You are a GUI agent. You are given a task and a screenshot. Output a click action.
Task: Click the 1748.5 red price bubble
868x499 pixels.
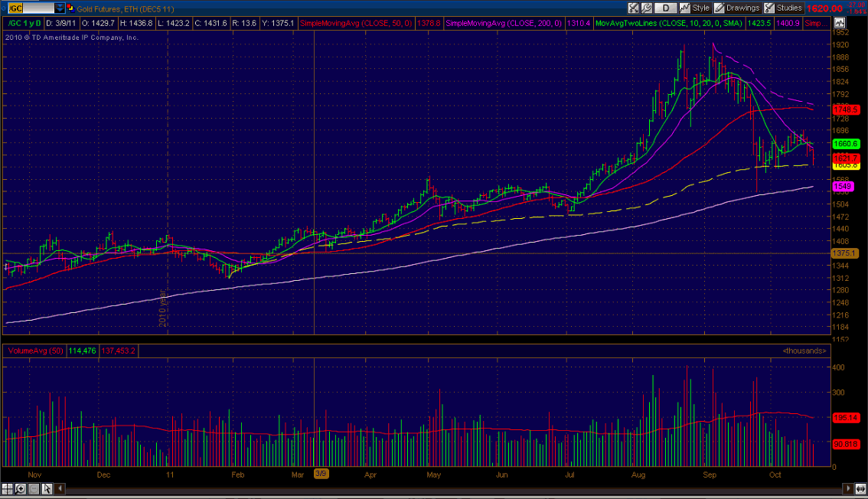[845, 109]
